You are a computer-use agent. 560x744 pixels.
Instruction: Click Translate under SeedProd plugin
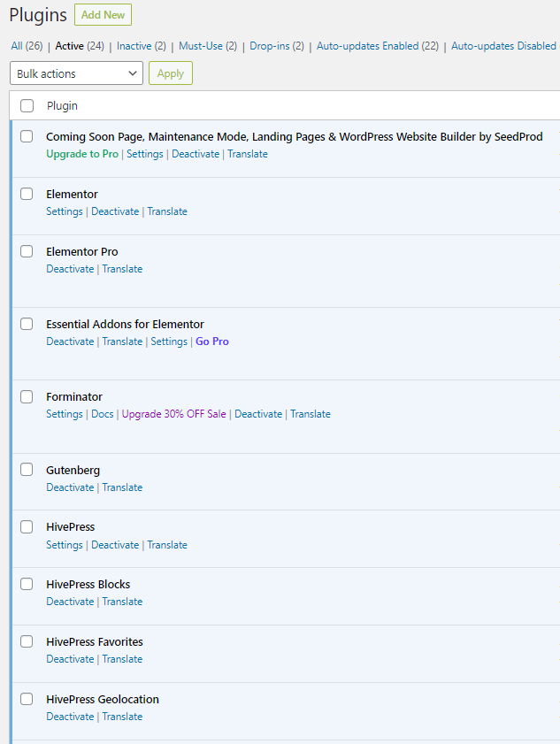pos(248,154)
